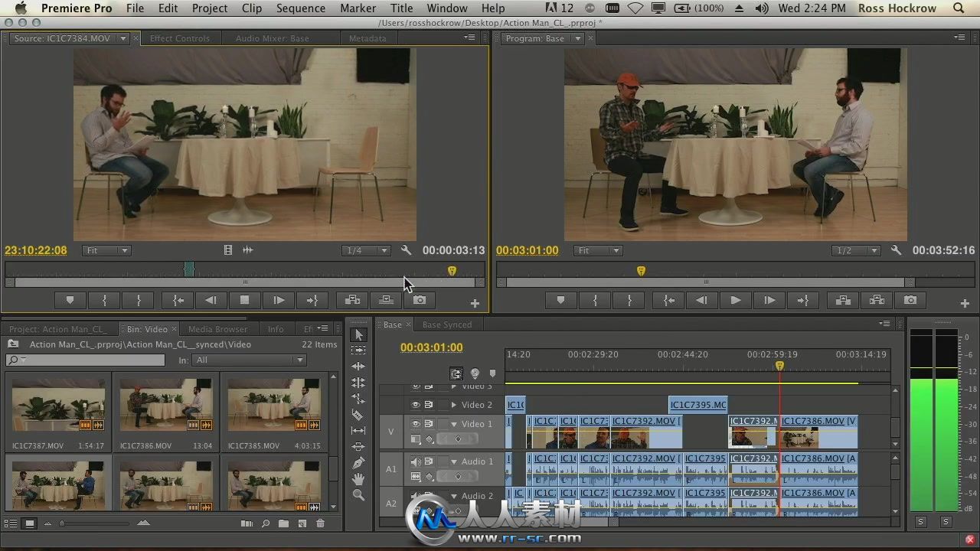The width and height of the screenshot is (980, 551).
Task: Export frame from Program monitor
Action: point(910,301)
